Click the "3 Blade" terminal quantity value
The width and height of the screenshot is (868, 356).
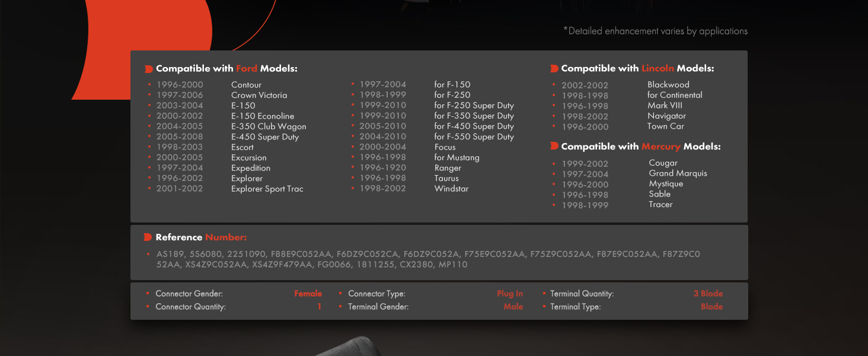tap(709, 294)
